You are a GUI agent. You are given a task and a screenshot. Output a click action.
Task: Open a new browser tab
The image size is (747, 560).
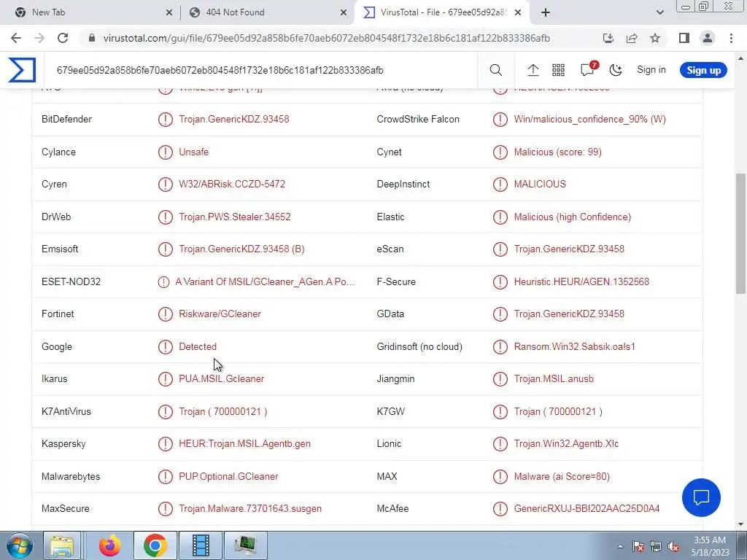point(546,12)
